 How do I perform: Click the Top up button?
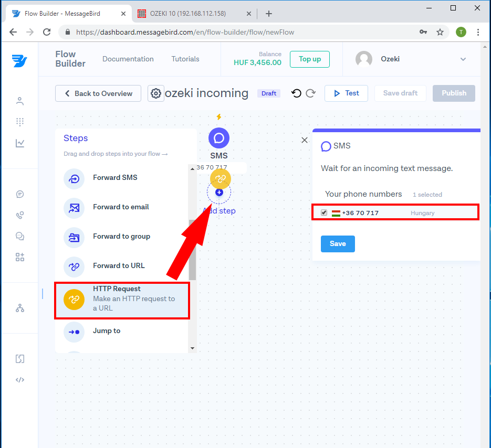tap(310, 59)
